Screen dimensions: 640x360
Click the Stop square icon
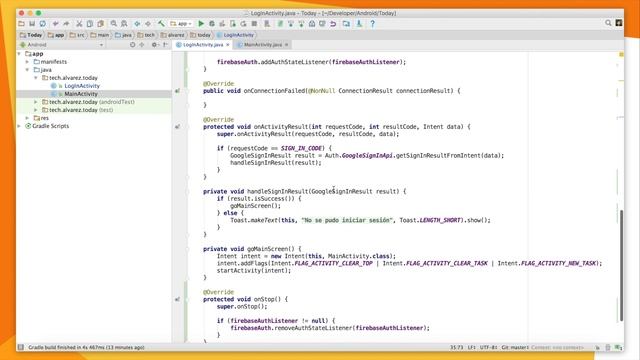pos(254,24)
